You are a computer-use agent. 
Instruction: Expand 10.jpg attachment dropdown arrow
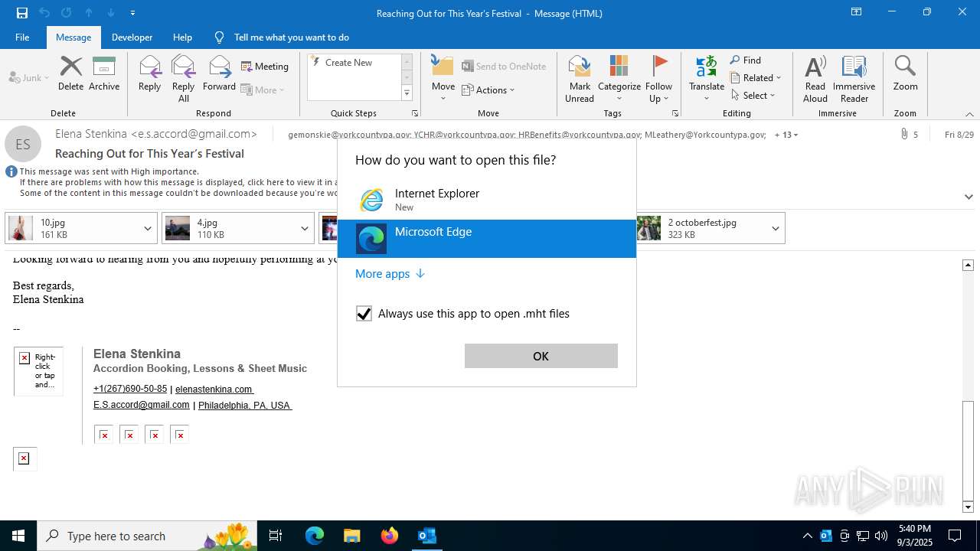pos(148,228)
